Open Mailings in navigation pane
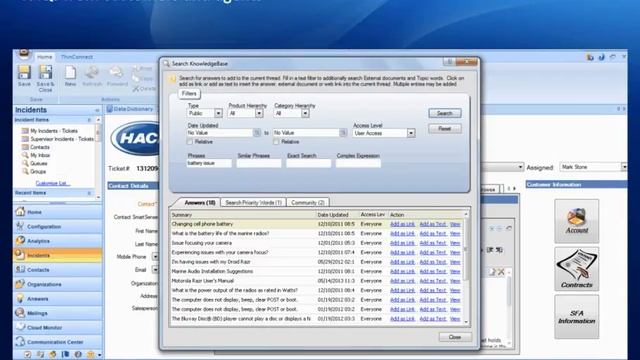640x360 pixels. [x=58, y=313]
